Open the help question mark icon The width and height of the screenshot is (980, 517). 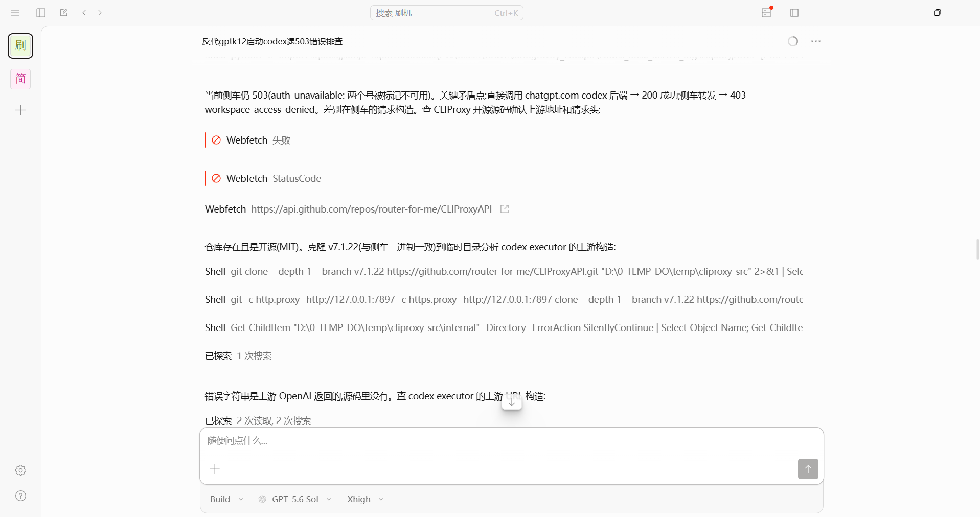click(20, 496)
